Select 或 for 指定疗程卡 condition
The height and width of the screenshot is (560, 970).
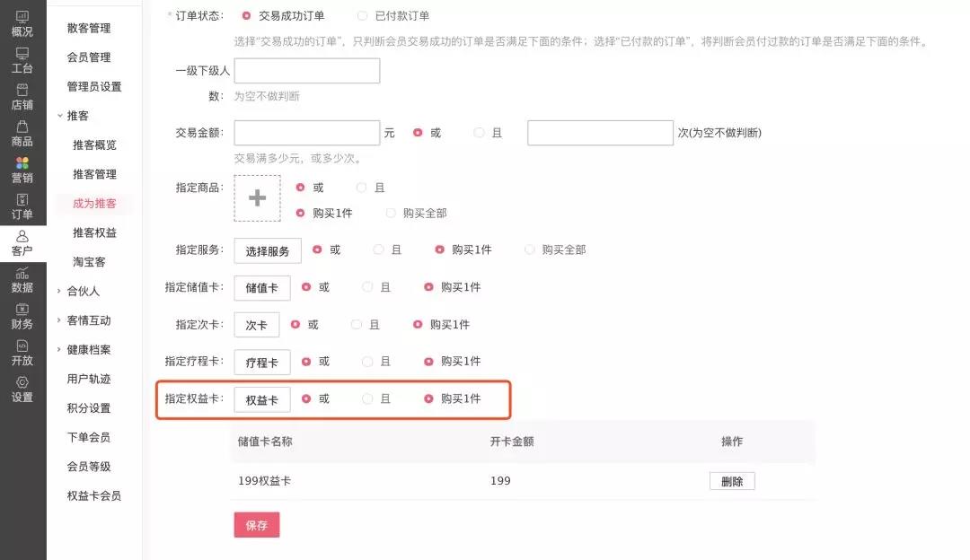click(305, 361)
